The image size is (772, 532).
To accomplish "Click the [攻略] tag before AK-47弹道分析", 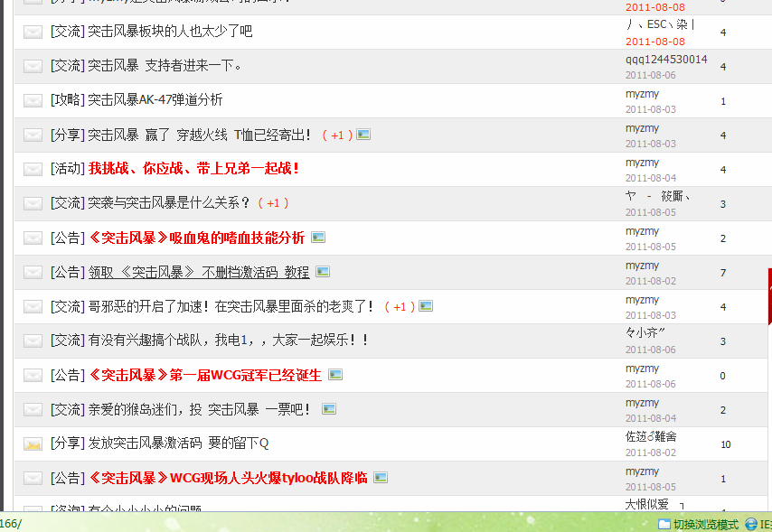I will pyautogui.click(x=68, y=100).
